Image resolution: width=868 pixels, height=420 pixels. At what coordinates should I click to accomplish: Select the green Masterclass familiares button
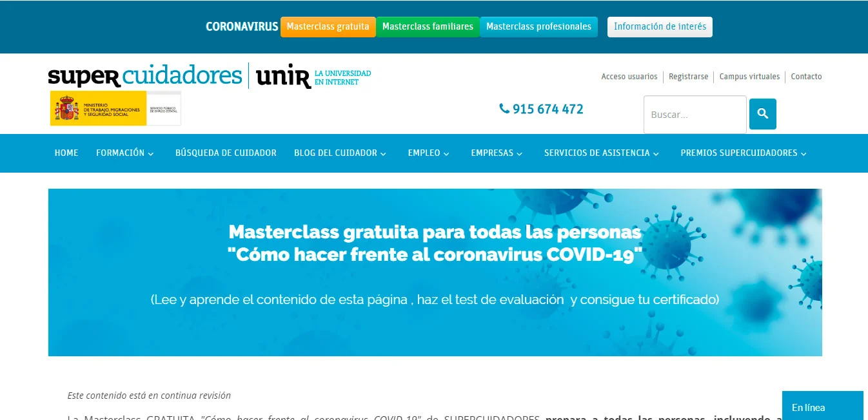(428, 27)
